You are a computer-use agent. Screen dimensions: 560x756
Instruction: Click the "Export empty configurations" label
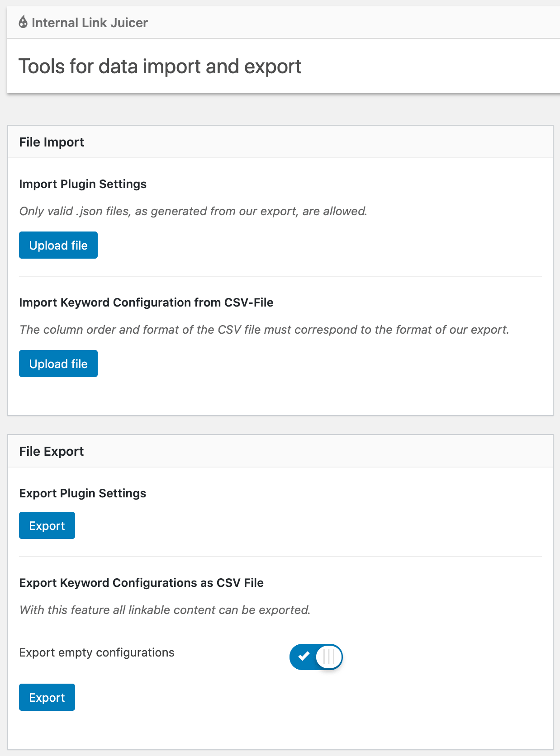(97, 652)
